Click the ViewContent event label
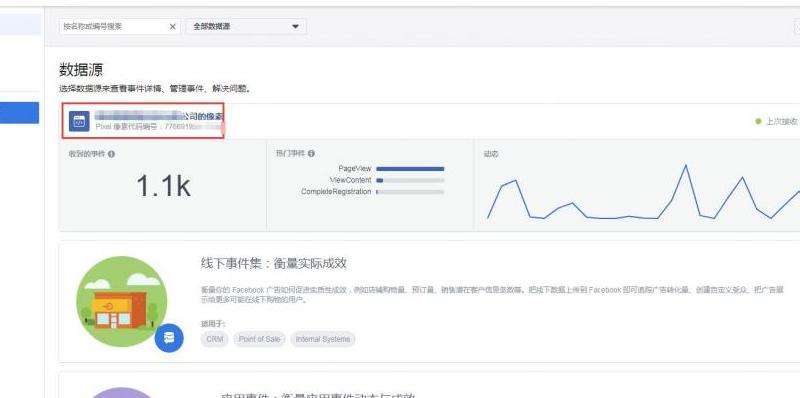Viewport: 800px width, 398px height. click(351, 180)
